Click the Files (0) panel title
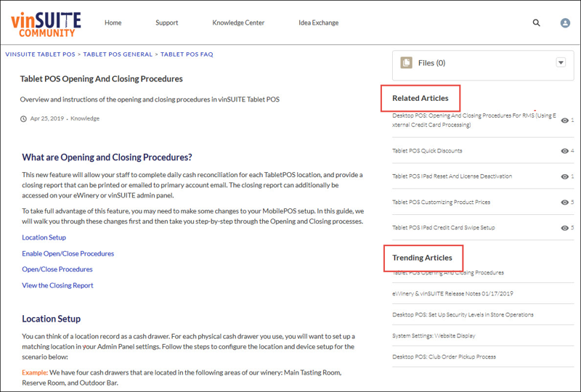Viewport: 581px width, 392px height. pos(431,63)
